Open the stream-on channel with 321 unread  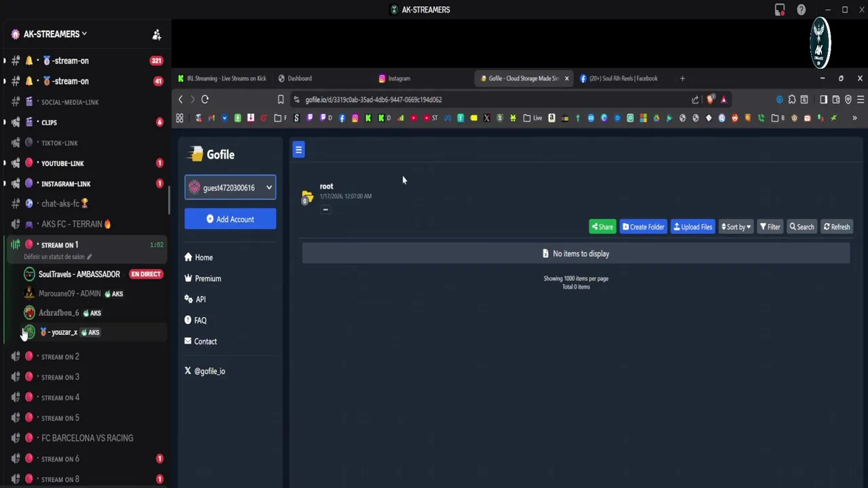(x=85, y=61)
